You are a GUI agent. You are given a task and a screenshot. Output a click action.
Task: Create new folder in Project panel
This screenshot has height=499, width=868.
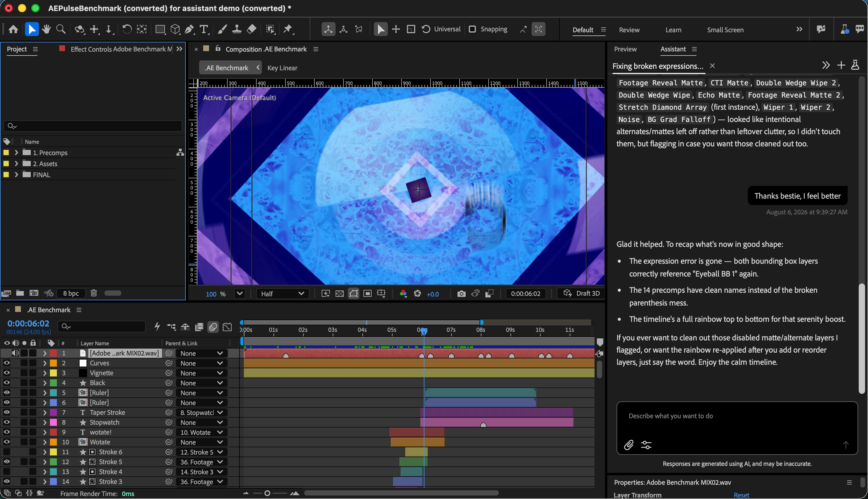(20, 293)
